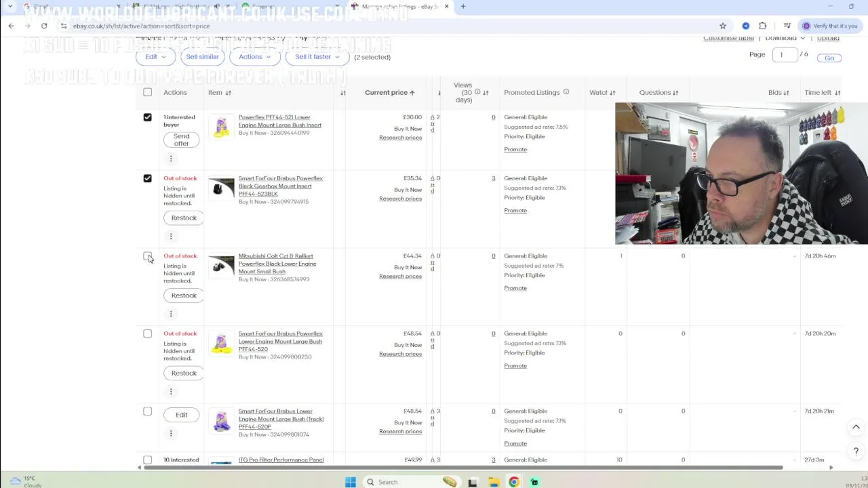The width and height of the screenshot is (868, 488).
Task: Open more actions for Mitsubishi Colt row
Action: [x=171, y=314]
